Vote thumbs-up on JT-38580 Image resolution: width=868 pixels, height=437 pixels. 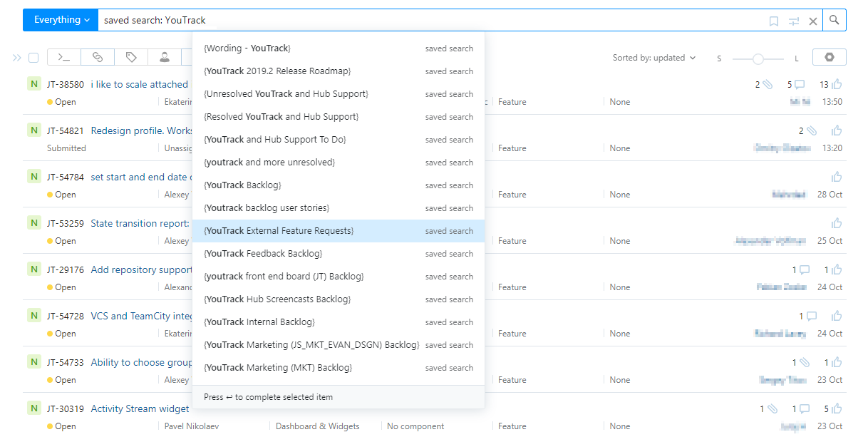pos(837,84)
